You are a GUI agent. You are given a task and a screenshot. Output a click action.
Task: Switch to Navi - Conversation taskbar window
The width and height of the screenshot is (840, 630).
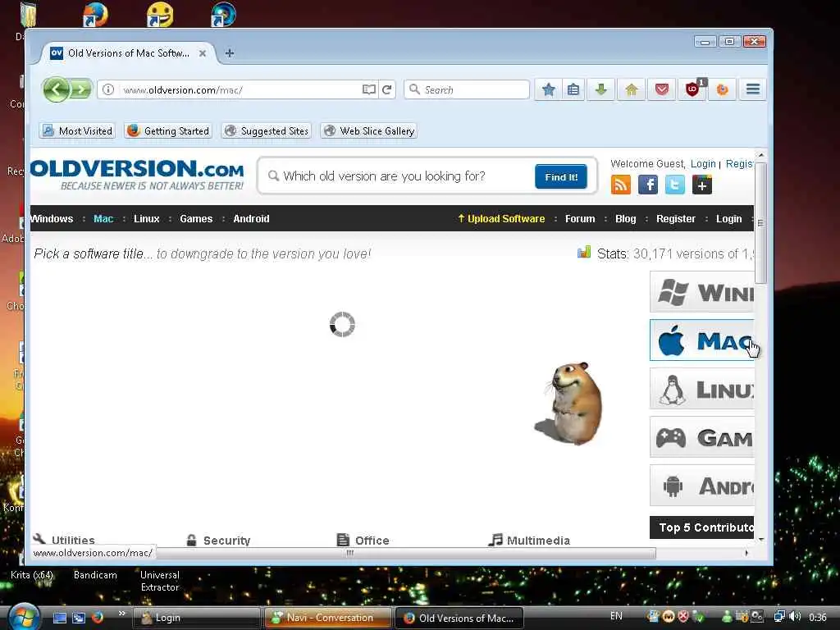coord(327,618)
